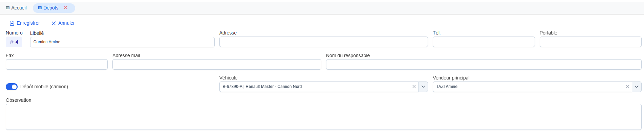Open the Vendeur principal dropdown arrow

[x=637, y=87]
